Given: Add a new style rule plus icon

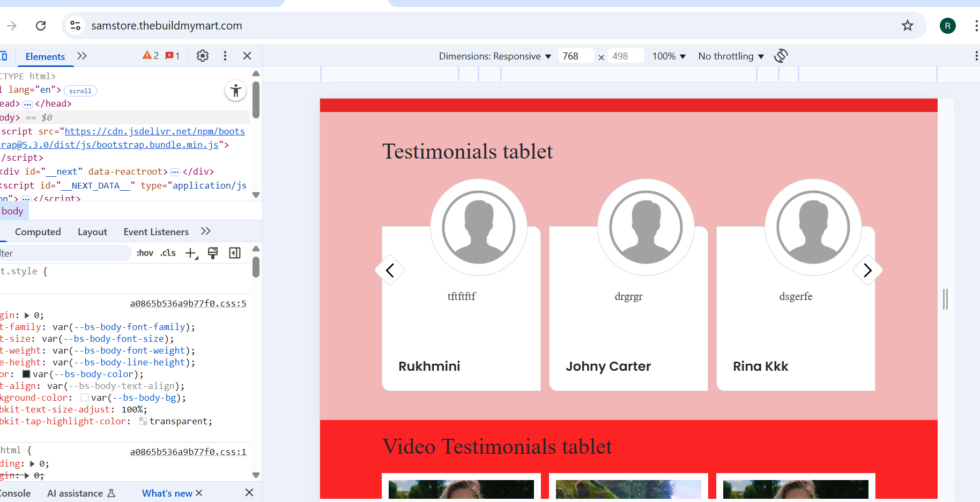Looking at the screenshot, I should click(191, 253).
